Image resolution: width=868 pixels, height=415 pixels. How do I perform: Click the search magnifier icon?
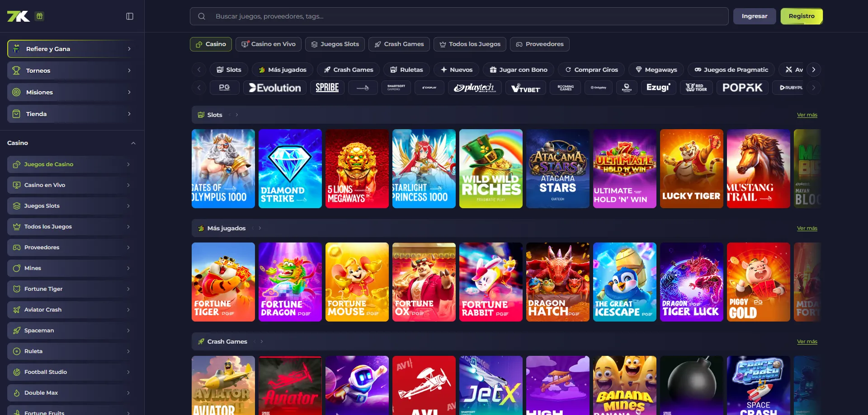pyautogui.click(x=202, y=16)
